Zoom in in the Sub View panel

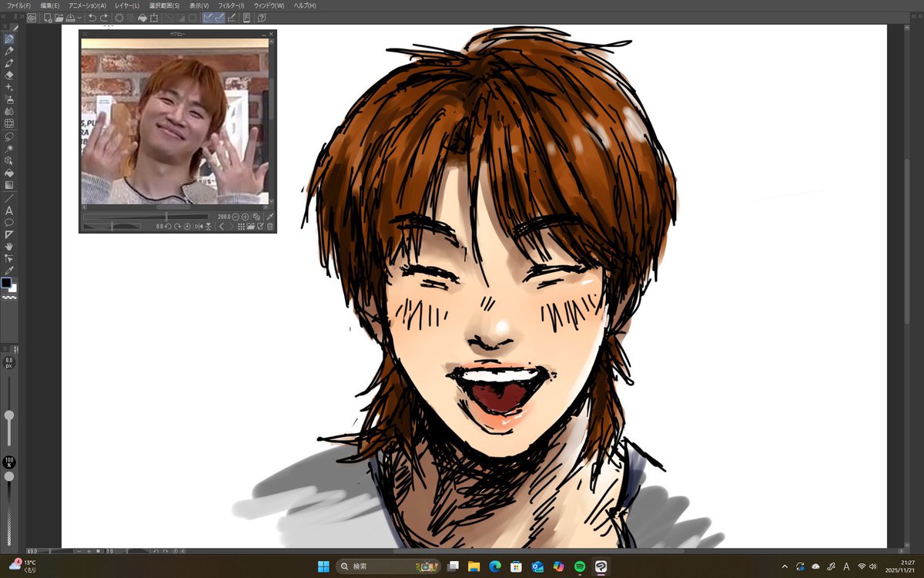pos(246,217)
